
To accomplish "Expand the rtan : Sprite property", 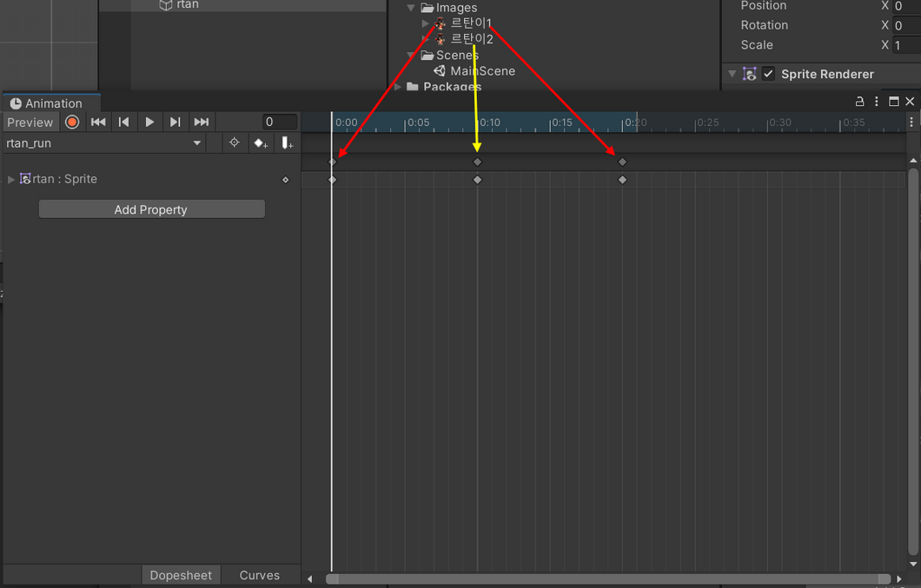I will (10, 179).
